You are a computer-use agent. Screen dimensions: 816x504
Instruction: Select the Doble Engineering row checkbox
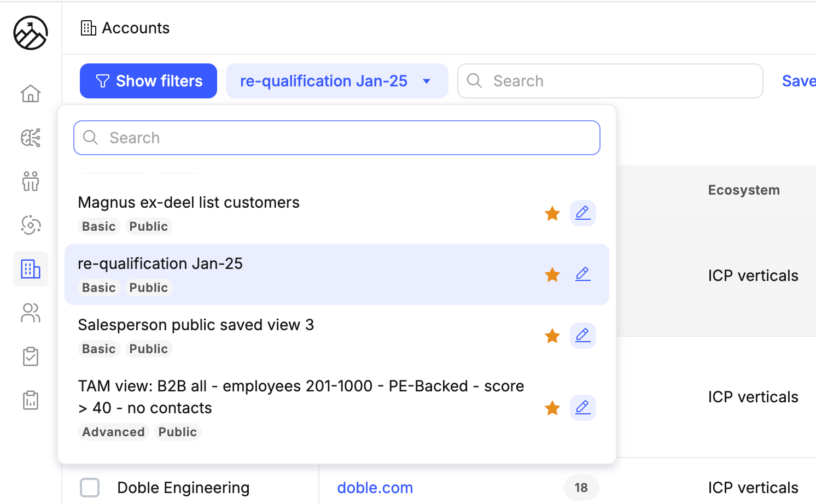click(x=90, y=488)
